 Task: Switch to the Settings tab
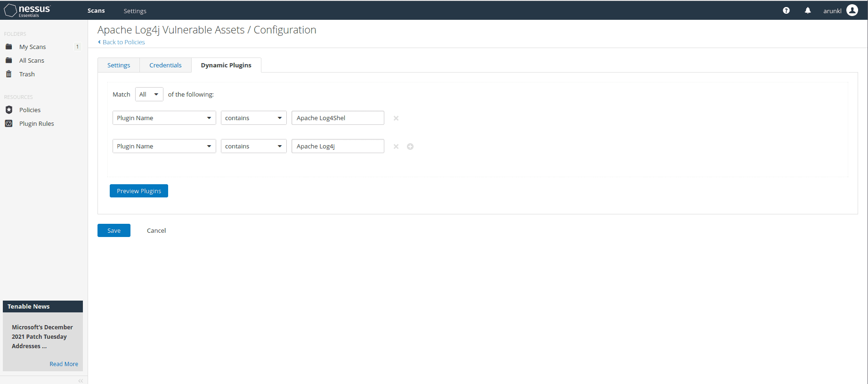pyautogui.click(x=119, y=65)
